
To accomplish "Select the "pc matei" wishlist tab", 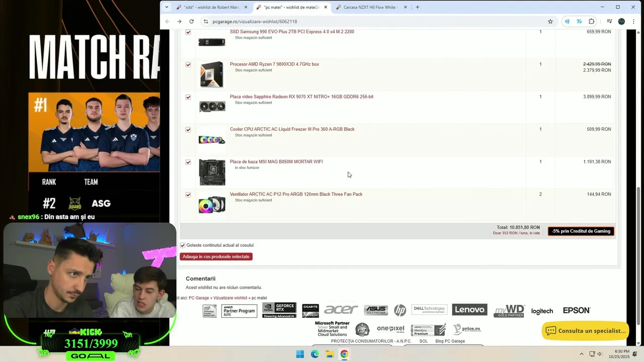I will 291,8.
